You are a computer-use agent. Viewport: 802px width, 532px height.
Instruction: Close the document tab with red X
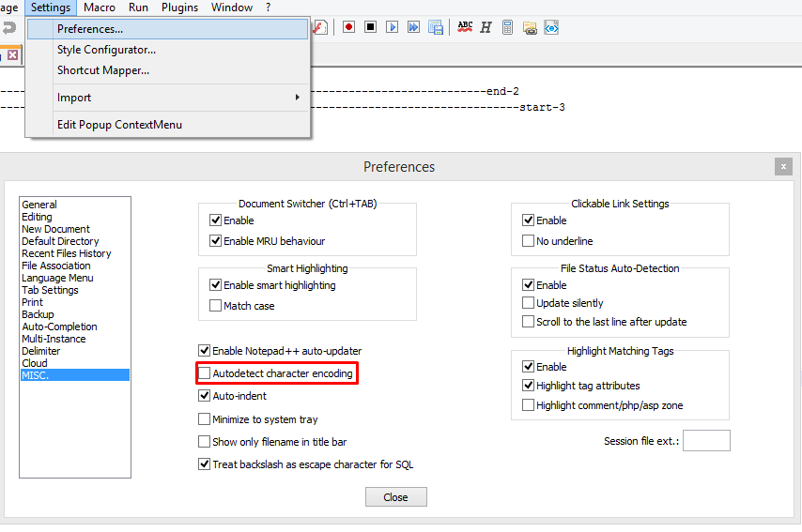point(13,54)
